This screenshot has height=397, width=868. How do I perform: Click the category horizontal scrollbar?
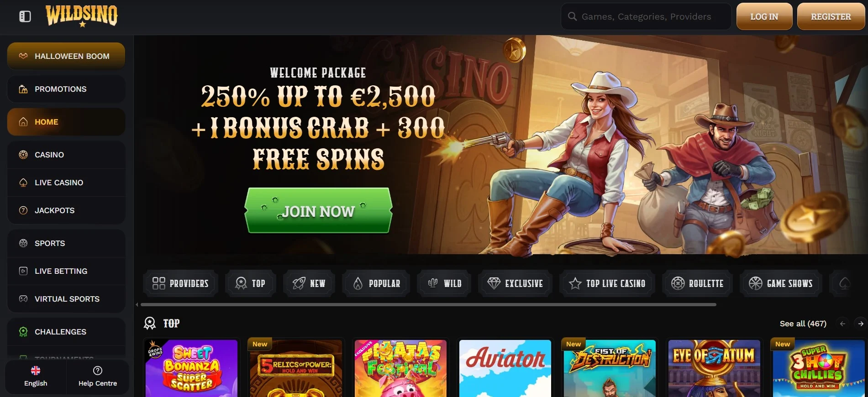click(428, 304)
